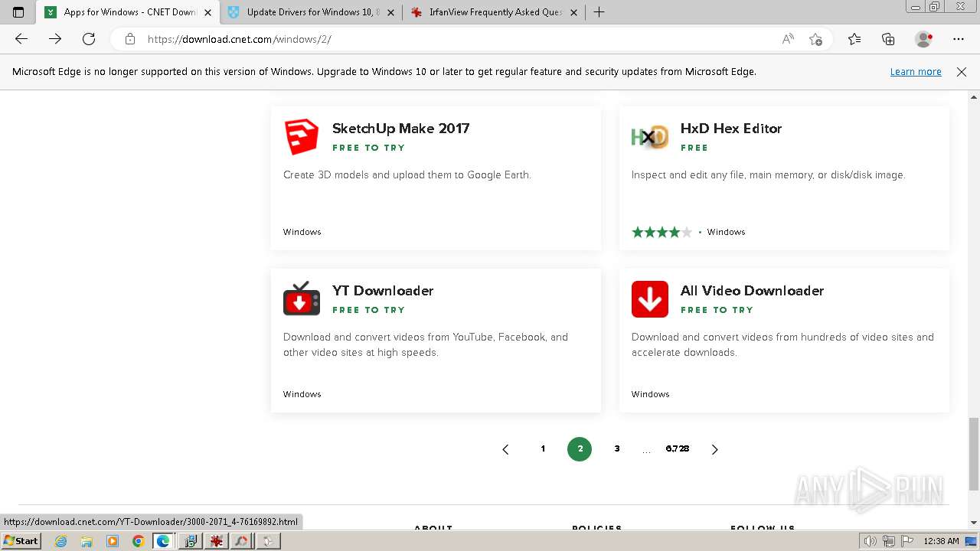980x551 pixels.
Task: Click Windows label under All Video Downloader
Action: coord(650,394)
